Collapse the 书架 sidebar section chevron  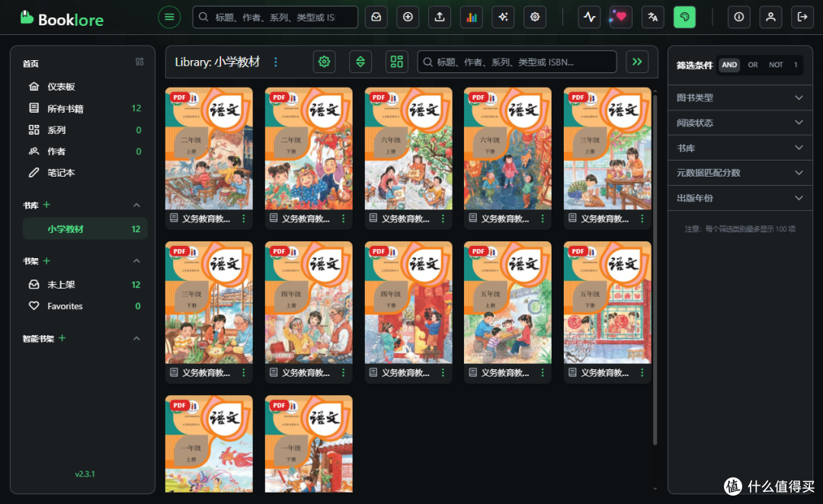tap(136, 260)
